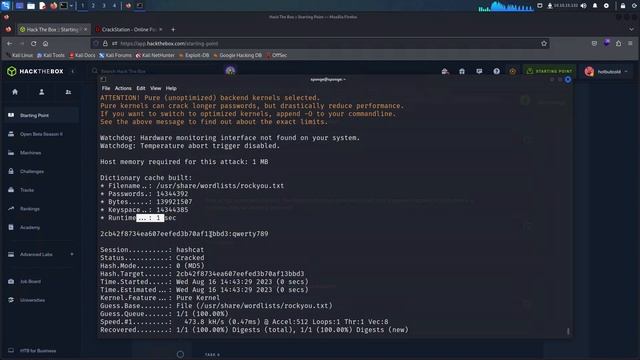Open the Kali NetHunter bookmark
Viewport: 640px width, 360px height.
point(155,55)
